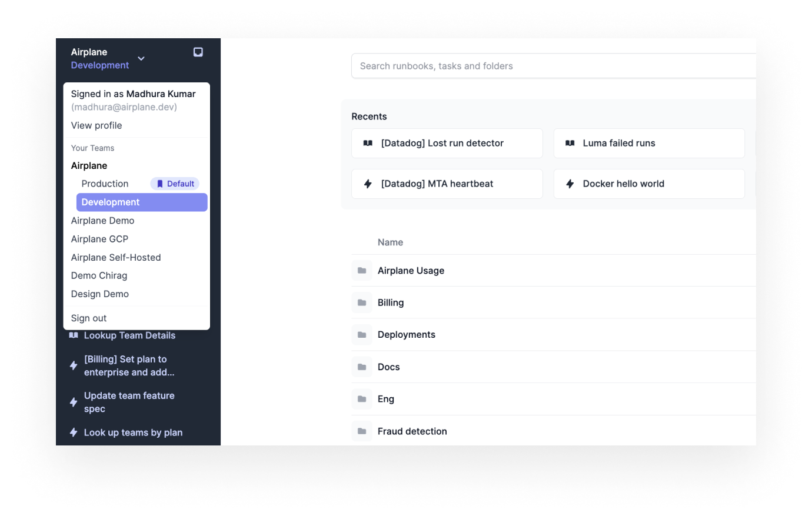Focus the Search runbooks, tasks and folders field

pos(554,66)
